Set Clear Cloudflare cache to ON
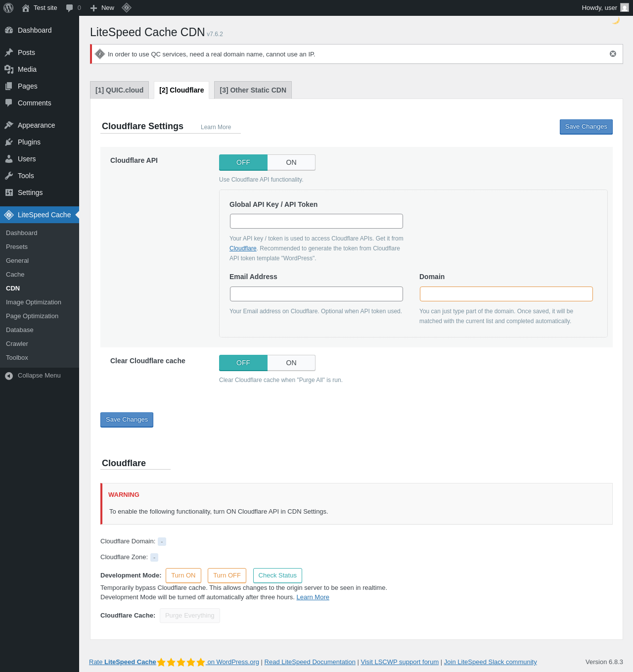 (291, 363)
